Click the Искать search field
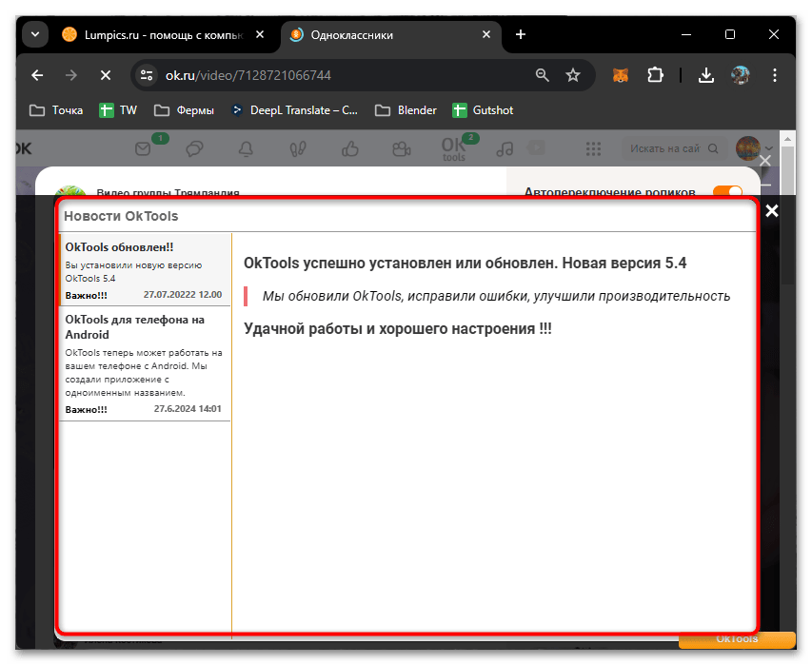The image size is (812, 665). (666, 149)
